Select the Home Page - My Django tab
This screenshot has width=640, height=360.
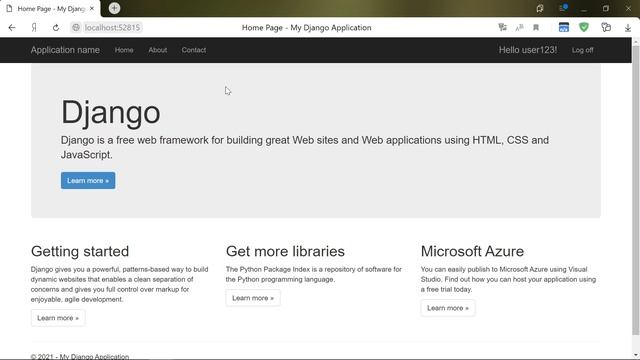50,9
